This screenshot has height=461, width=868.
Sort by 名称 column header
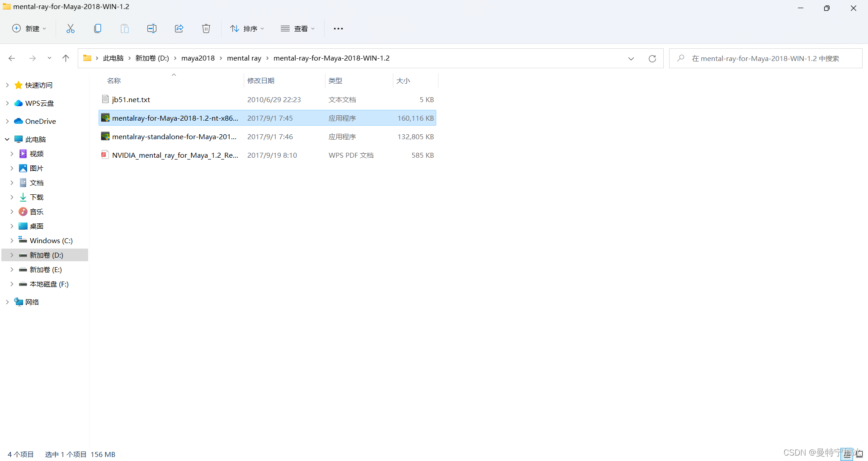click(114, 80)
